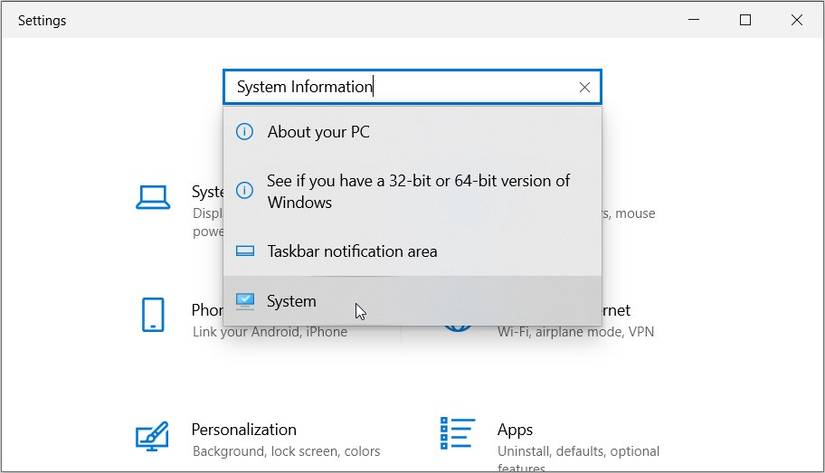Open the Phone category icon
The image size is (825, 473).
pyautogui.click(x=153, y=315)
